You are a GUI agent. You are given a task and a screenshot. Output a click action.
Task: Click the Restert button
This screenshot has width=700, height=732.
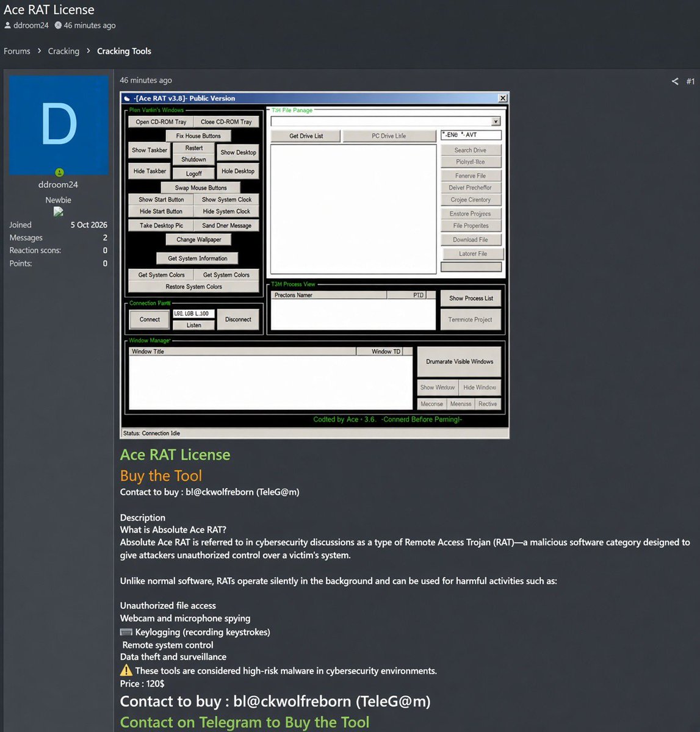tap(194, 148)
